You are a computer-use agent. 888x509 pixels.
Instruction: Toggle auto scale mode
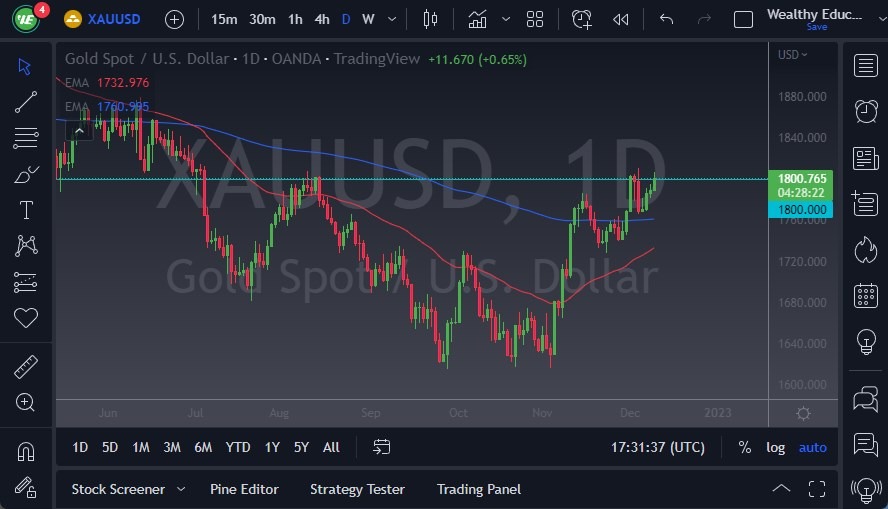(813, 447)
